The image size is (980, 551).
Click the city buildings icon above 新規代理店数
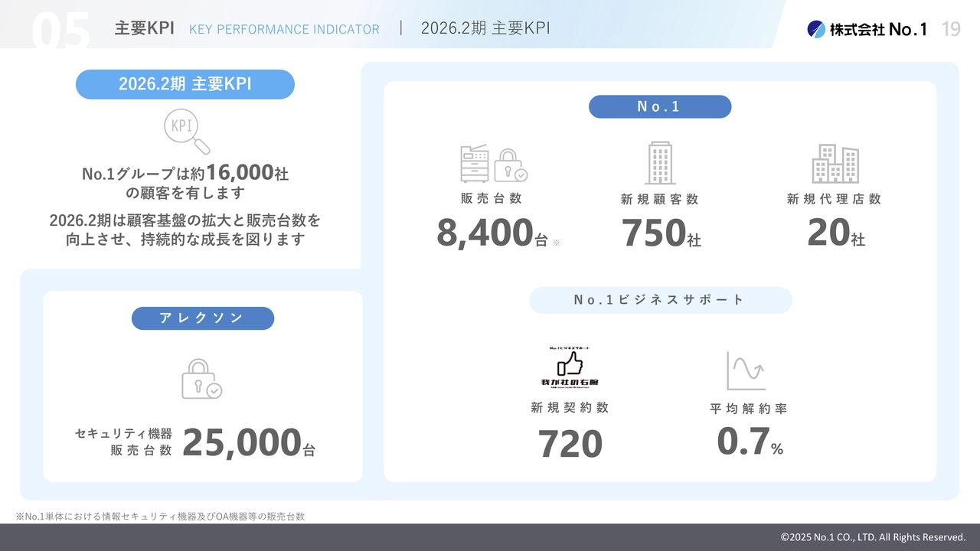coord(835,164)
